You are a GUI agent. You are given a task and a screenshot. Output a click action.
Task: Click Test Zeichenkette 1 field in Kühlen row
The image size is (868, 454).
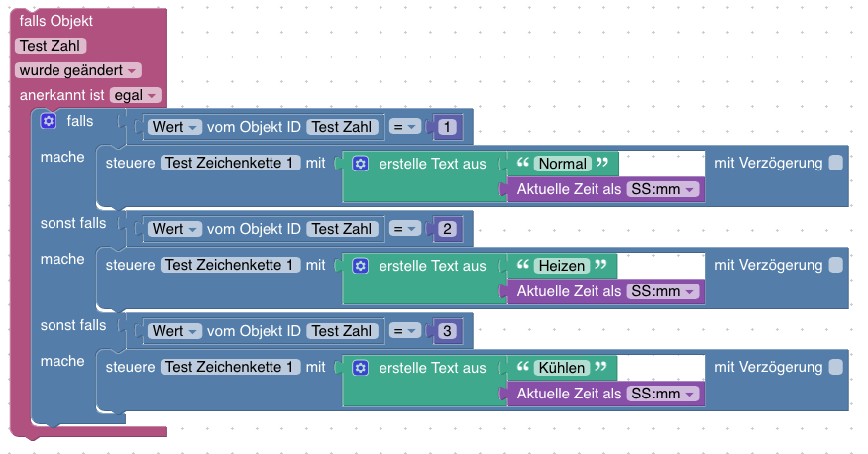230,367
